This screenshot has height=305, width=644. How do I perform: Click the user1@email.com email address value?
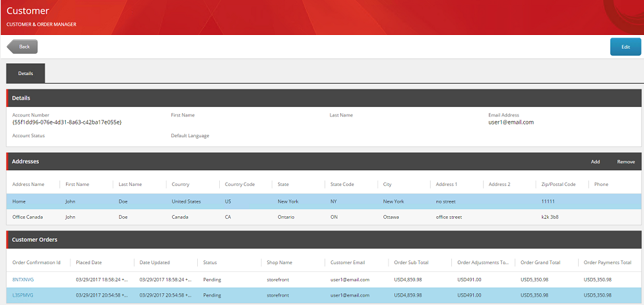click(510, 122)
